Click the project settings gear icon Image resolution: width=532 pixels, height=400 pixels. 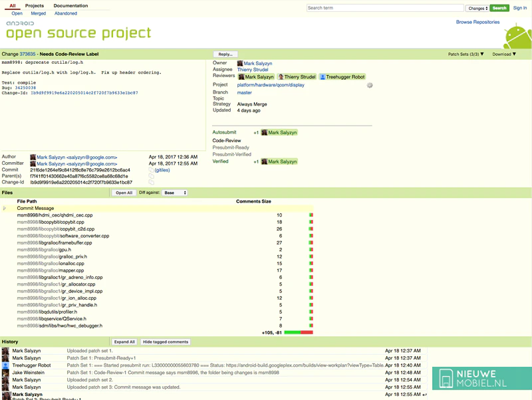pos(370,85)
